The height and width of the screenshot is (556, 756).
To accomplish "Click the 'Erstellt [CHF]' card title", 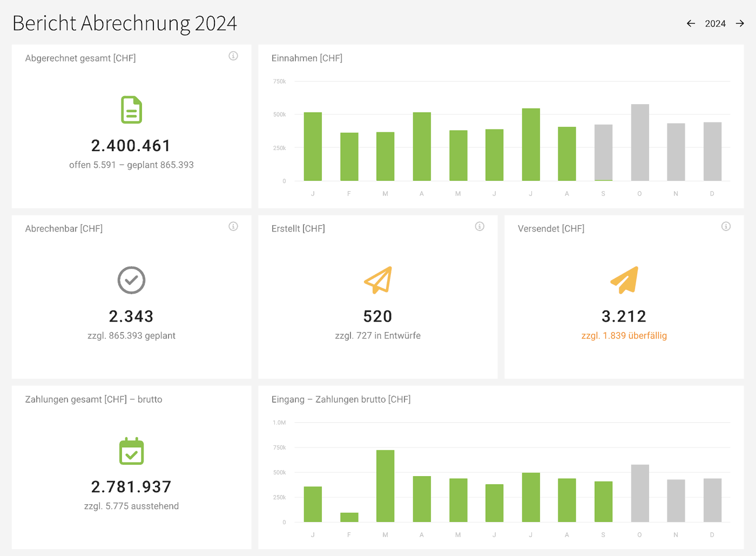I will click(298, 229).
